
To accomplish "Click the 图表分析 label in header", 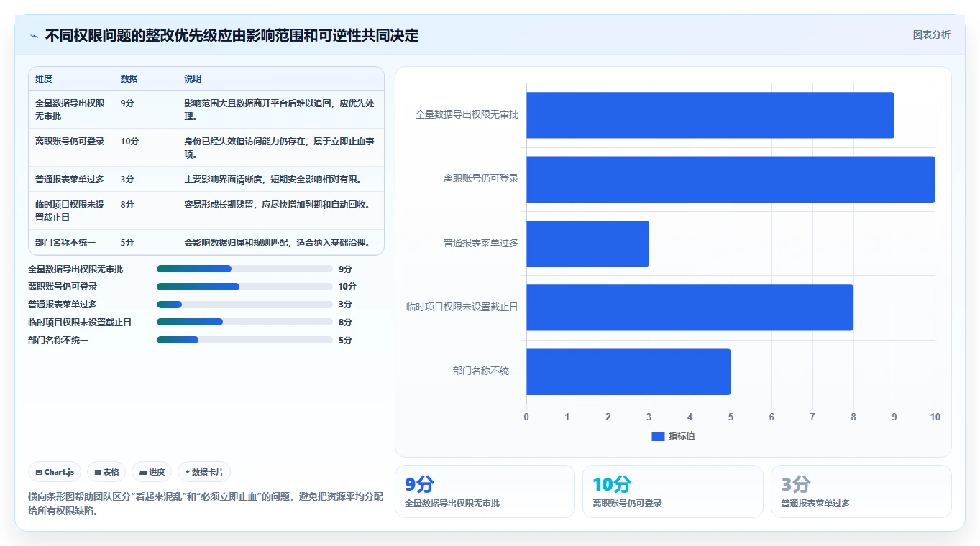I will [x=931, y=34].
